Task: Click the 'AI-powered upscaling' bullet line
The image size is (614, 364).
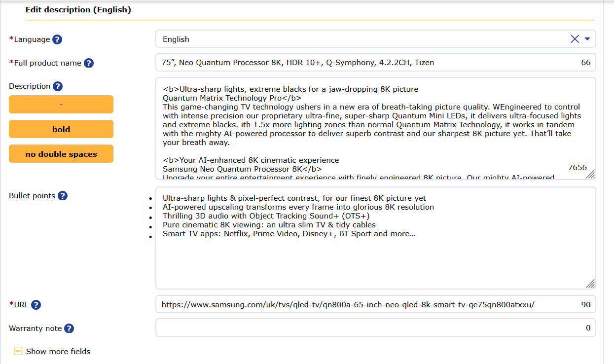Action: [x=298, y=207]
